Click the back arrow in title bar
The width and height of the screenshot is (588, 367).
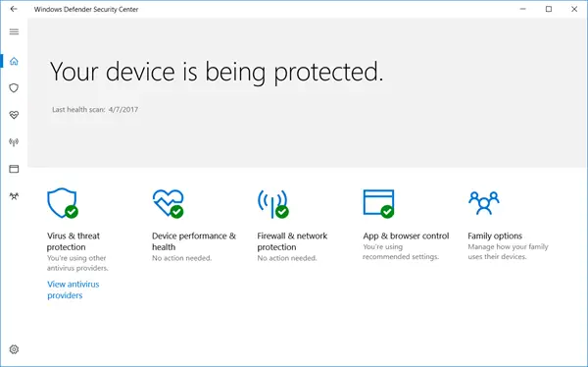tap(14, 9)
